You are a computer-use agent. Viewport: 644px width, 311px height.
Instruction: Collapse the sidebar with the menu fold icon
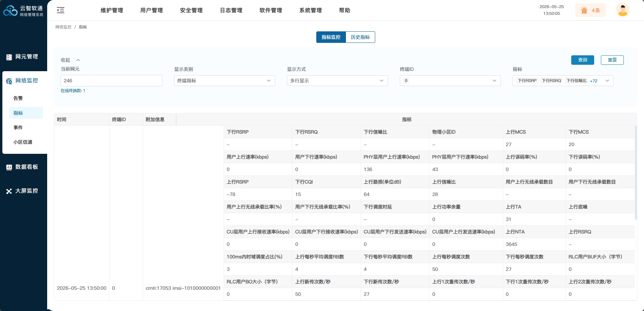(x=61, y=10)
